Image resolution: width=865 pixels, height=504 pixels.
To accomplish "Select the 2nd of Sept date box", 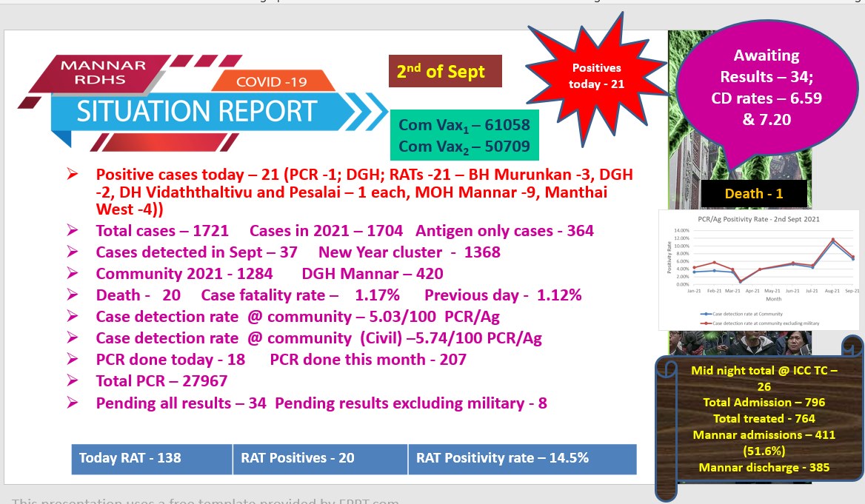I will [445, 71].
